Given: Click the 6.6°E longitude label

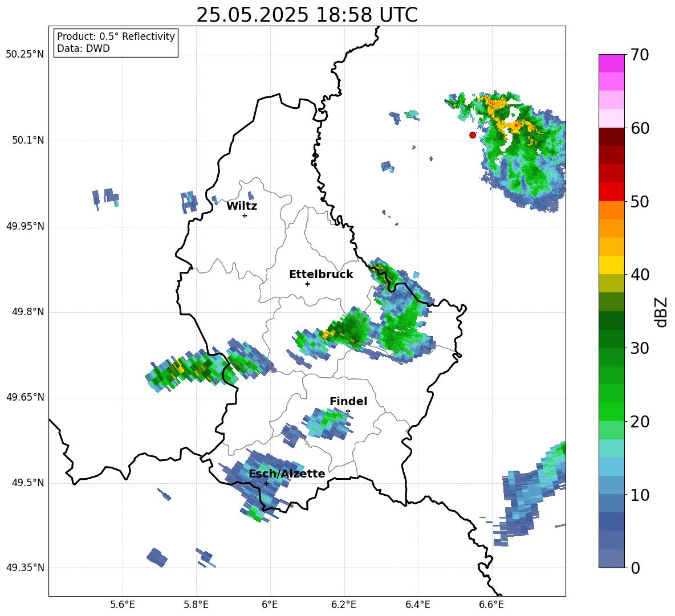Looking at the screenshot, I should [x=491, y=605].
